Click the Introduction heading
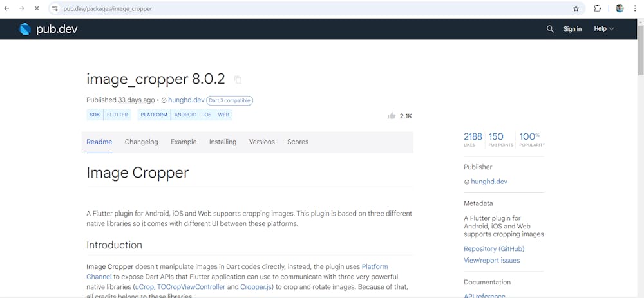This screenshot has width=644, height=298. pos(114,245)
